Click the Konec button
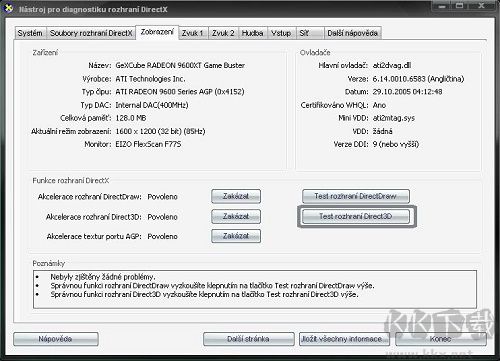Image resolution: width=500 pixels, height=361 pixels. pyautogui.click(x=441, y=339)
